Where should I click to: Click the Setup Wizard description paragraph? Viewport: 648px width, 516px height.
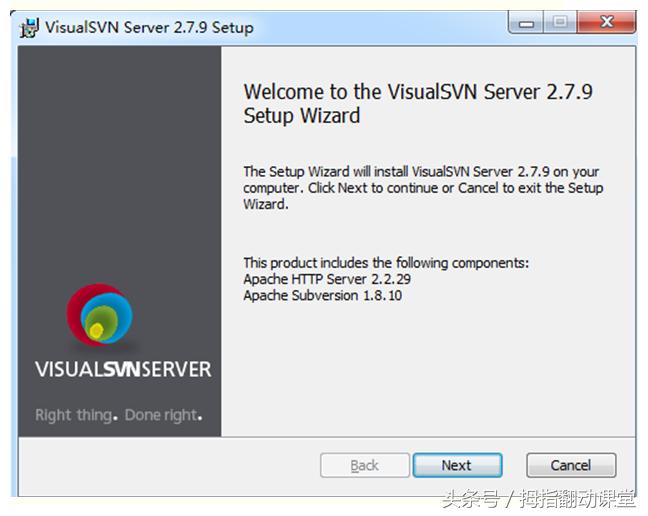click(423, 188)
